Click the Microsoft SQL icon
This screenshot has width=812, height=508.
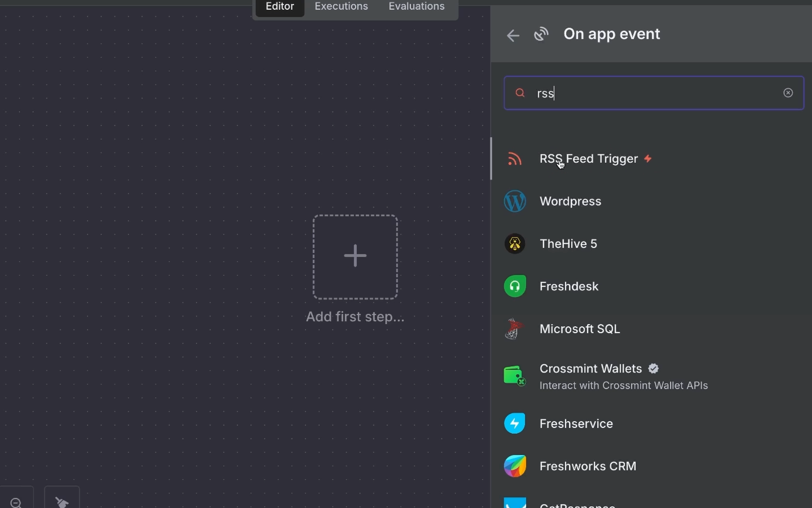coord(514,329)
